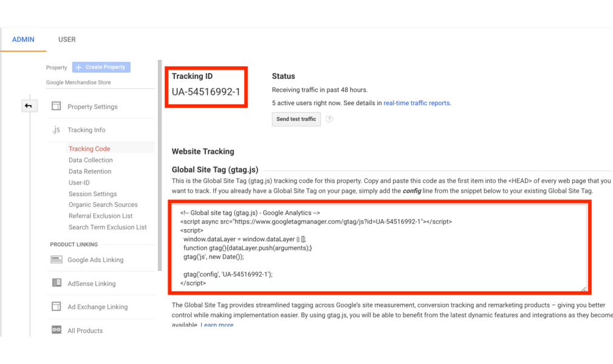Screen dimensions: 613x364
Task: Switch to the USER tab
Action: (x=67, y=39)
